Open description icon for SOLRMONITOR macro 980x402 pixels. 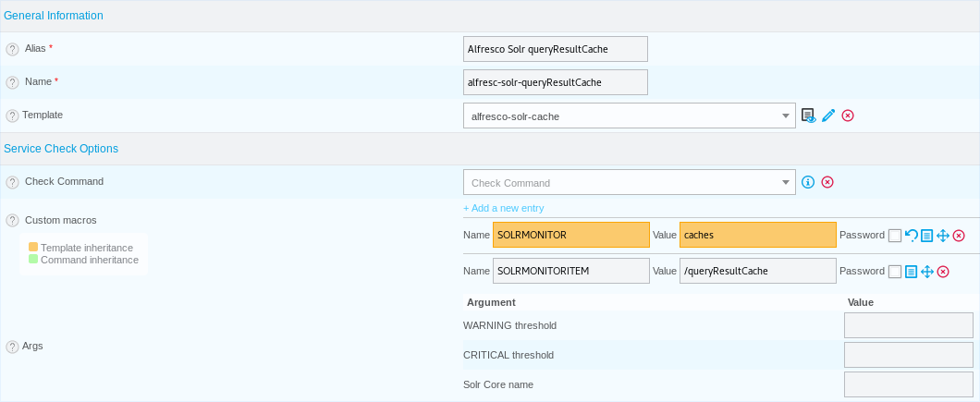click(927, 236)
